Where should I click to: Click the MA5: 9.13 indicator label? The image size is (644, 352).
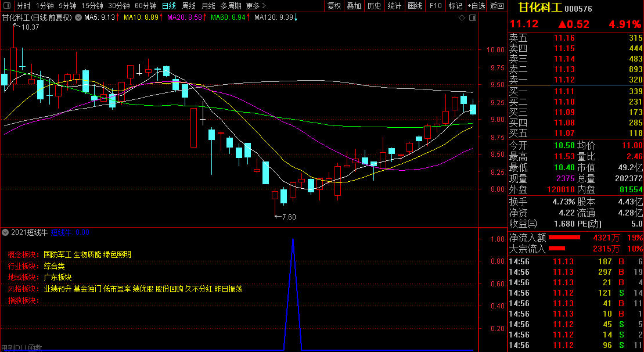(99, 17)
